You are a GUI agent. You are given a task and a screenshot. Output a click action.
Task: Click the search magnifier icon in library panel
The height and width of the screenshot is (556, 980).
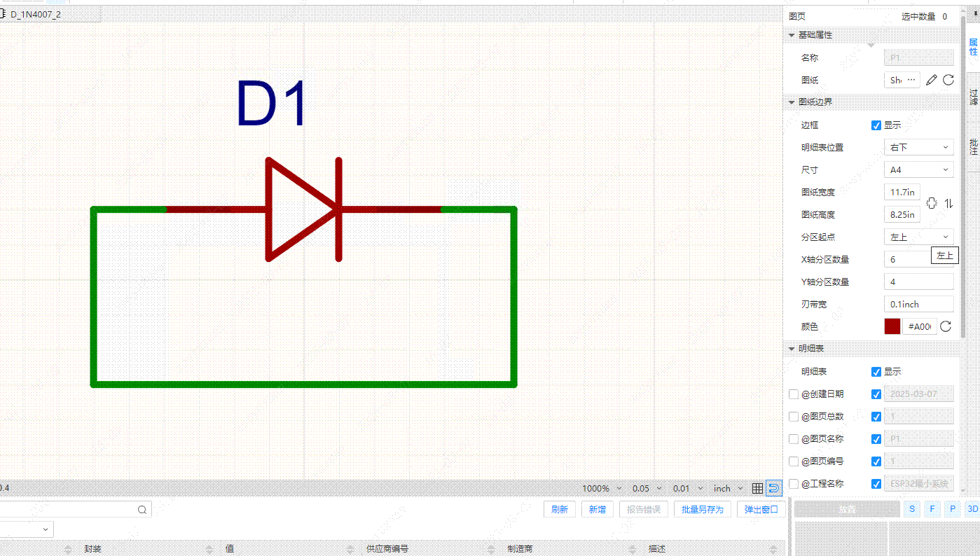click(x=142, y=510)
